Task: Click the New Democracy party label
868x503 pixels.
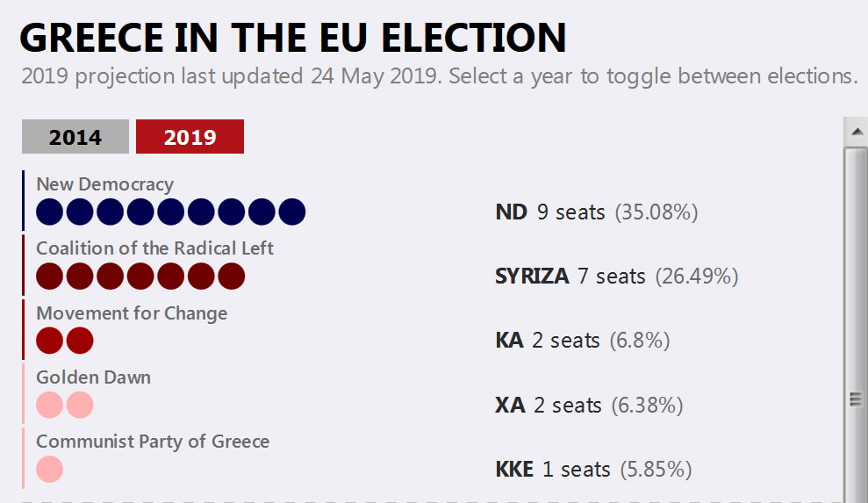Action: click(104, 184)
